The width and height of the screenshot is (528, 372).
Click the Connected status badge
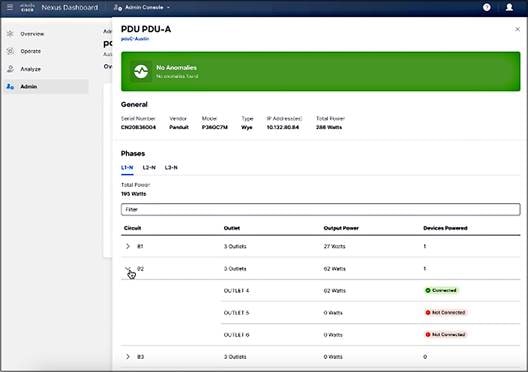click(441, 290)
